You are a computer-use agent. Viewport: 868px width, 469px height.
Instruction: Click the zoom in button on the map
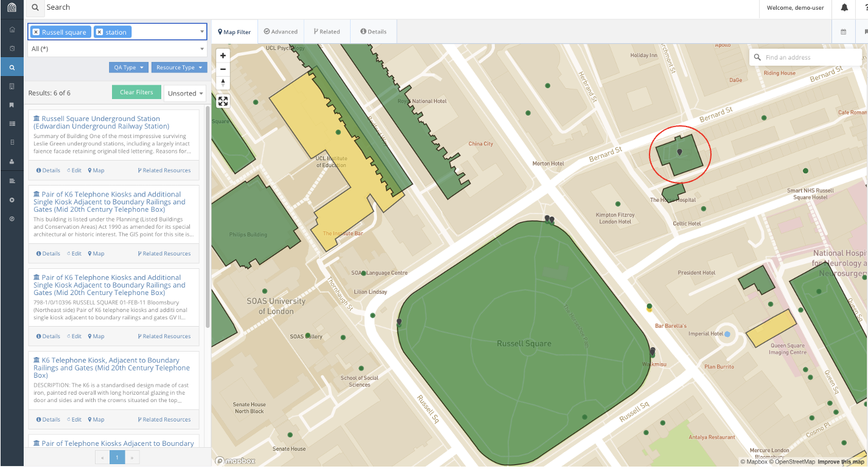tap(223, 55)
